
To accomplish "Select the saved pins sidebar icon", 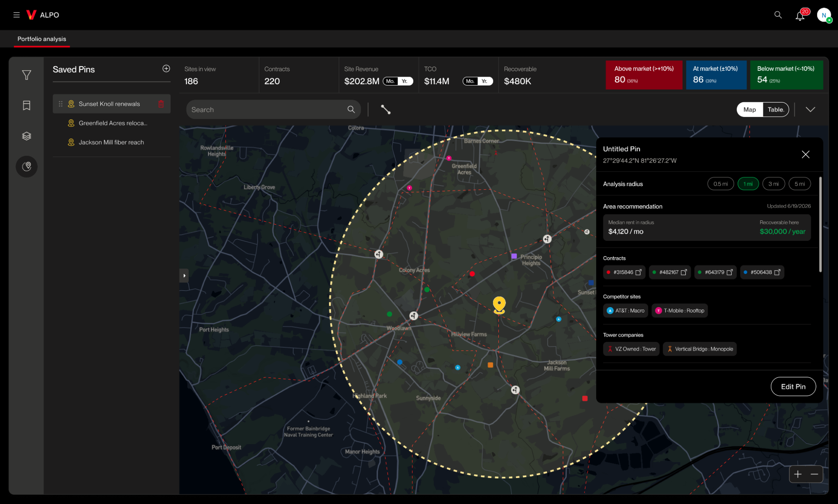I will 26,167.
